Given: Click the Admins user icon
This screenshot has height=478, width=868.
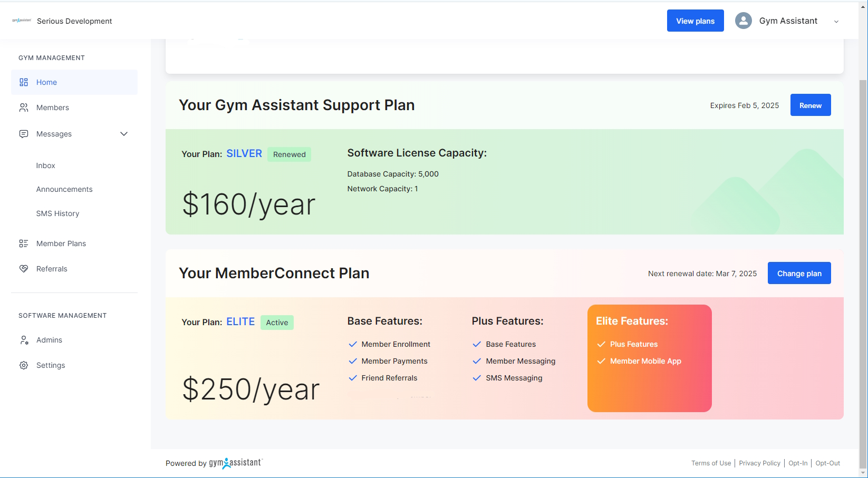Looking at the screenshot, I should pyautogui.click(x=23, y=340).
